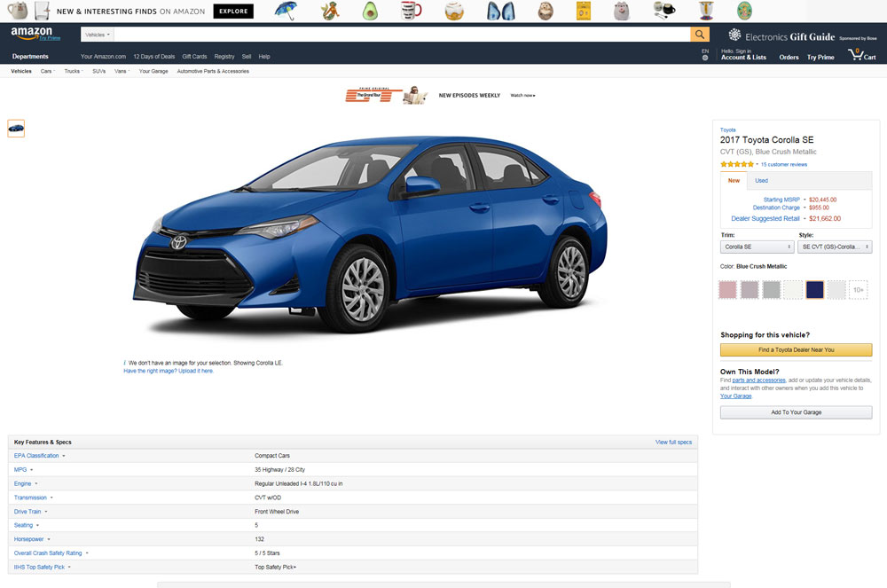
Task: Expand the Cars submenu
Action: tap(48, 71)
